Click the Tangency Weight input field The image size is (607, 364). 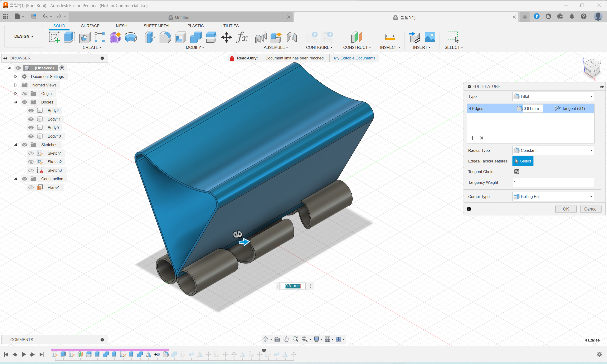[553, 183]
